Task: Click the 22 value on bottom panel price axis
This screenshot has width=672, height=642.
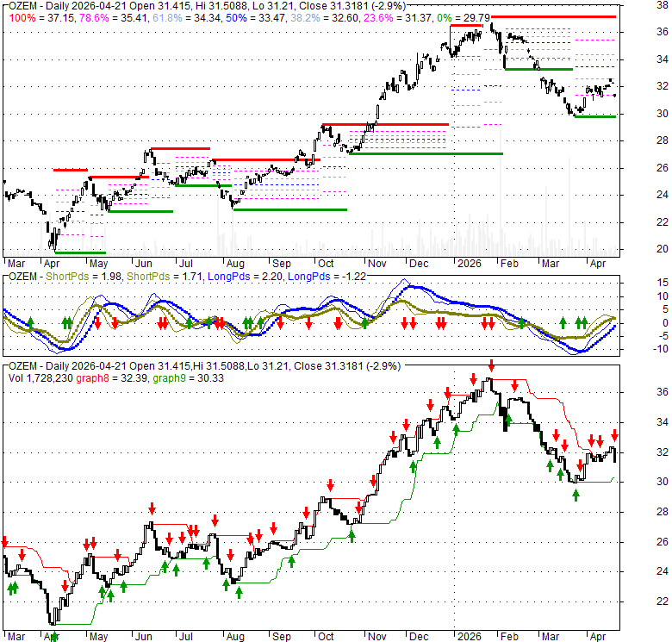Action: tap(663, 601)
